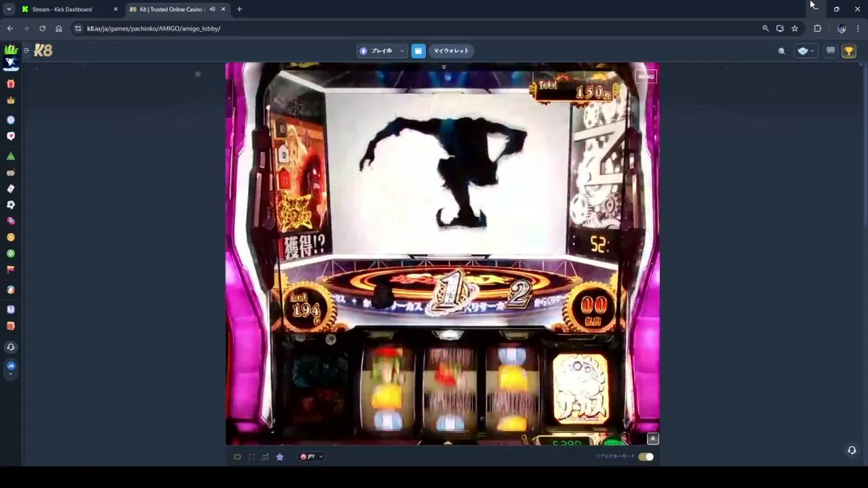The image size is (868, 488).
Task: Open the Chrome profile avatar
Action: (x=842, y=28)
